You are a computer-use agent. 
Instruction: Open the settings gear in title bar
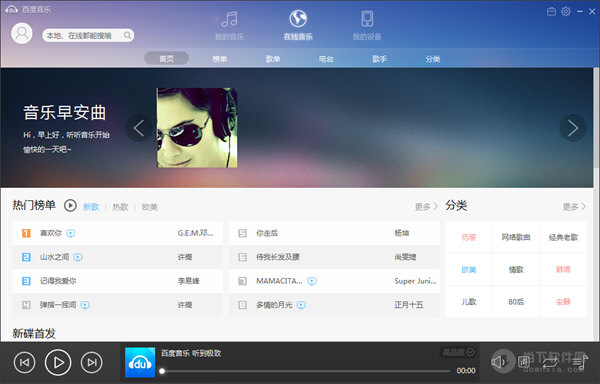coord(566,11)
